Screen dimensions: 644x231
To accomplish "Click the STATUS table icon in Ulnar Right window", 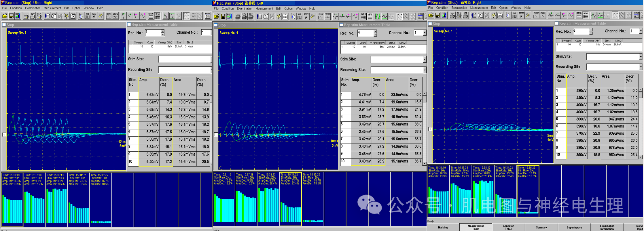I will tap(151, 16).
